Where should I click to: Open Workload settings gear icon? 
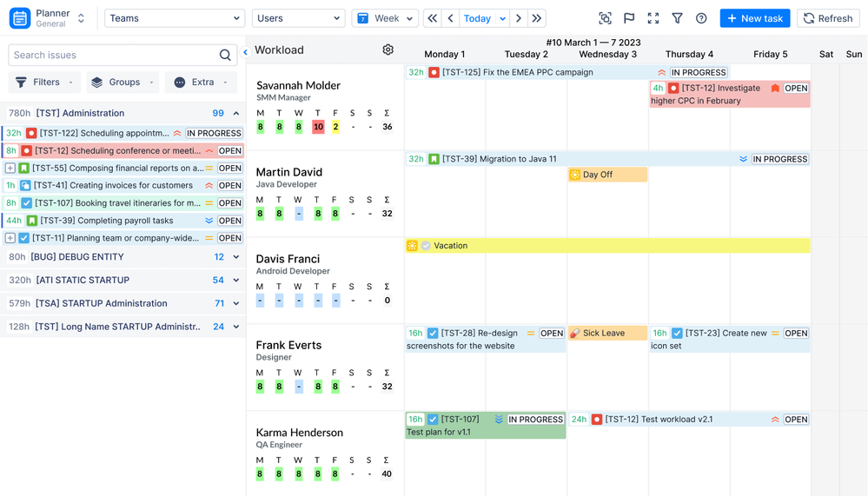click(388, 50)
